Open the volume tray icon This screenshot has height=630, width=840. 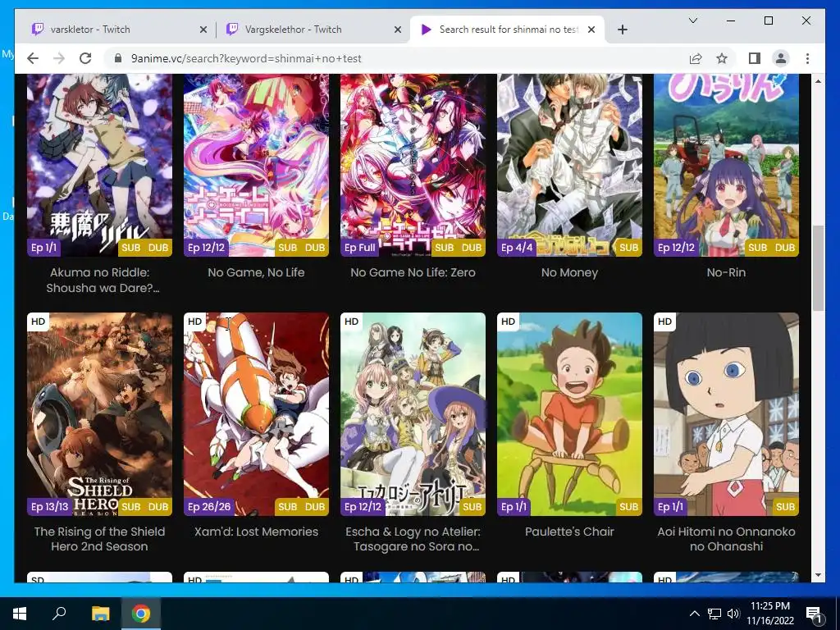(733, 614)
